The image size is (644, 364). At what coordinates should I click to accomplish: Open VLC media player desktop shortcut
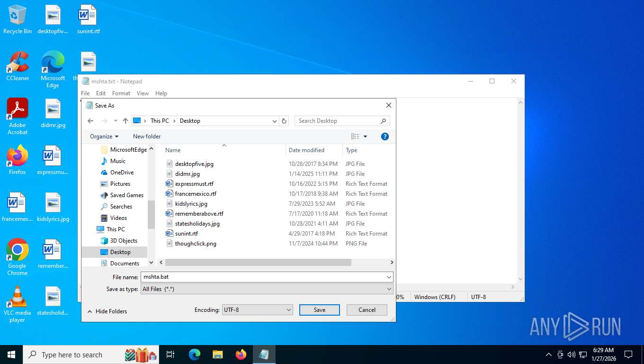tap(18, 304)
